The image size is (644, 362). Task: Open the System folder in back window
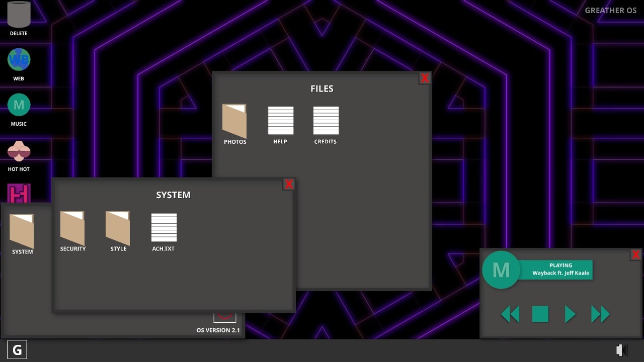tap(22, 231)
